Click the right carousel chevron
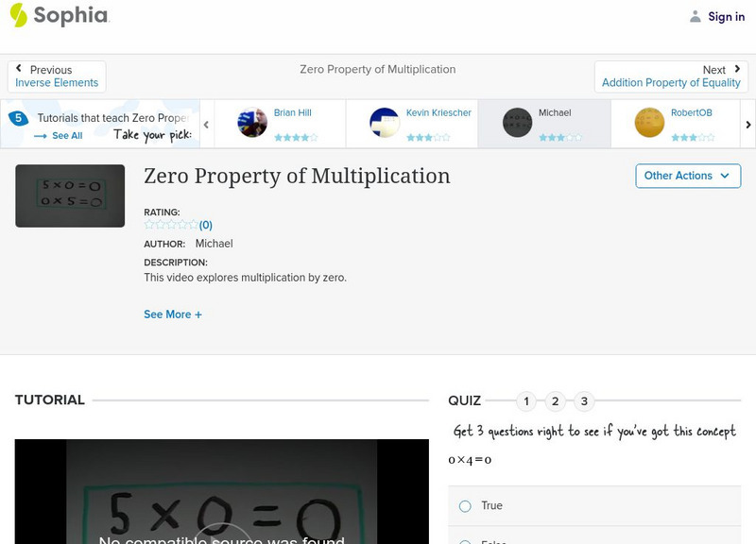 click(747, 124)
